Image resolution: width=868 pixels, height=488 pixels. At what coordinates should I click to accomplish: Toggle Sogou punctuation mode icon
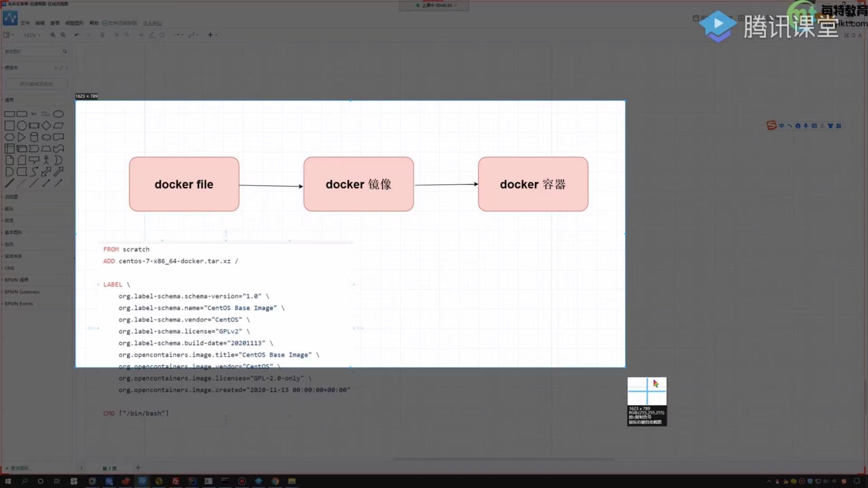tap(790, 126)
